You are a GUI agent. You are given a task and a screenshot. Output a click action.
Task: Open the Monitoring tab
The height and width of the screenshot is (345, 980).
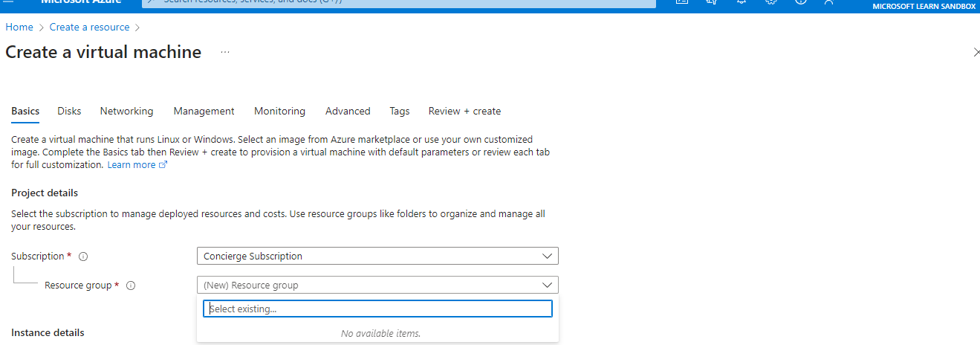(279, 111)
